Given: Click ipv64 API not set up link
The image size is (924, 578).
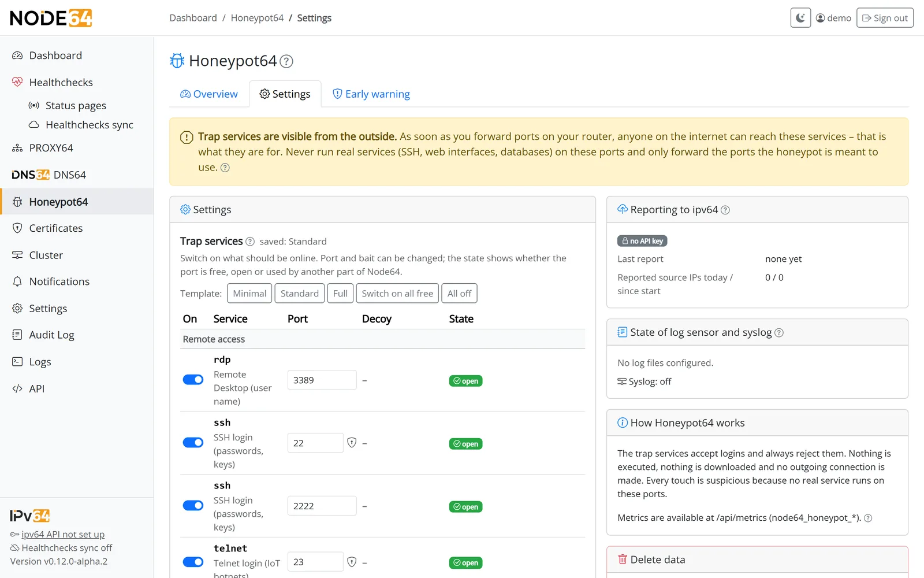Looking at the screenshot, I should (x=63, y=535).
